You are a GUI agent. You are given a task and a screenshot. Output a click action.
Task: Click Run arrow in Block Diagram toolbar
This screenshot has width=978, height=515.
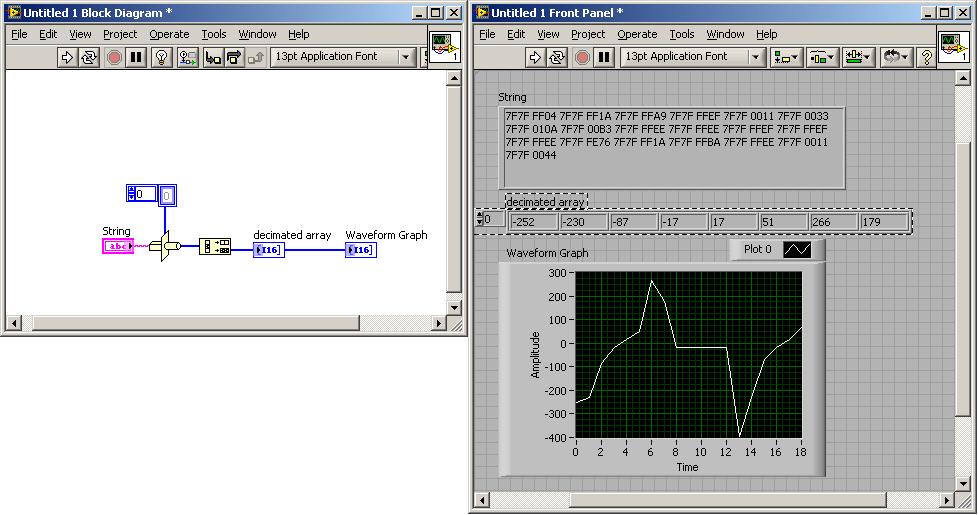pos(68,57)
